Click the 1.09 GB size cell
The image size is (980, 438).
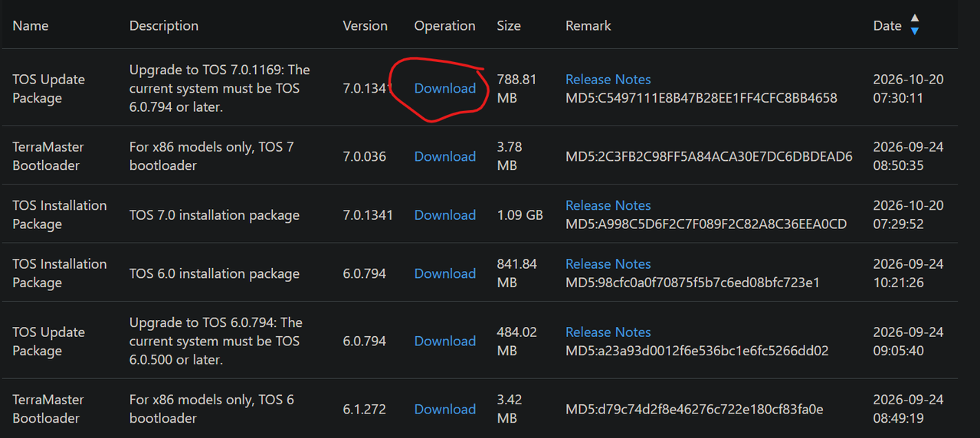tap(520, 215)
